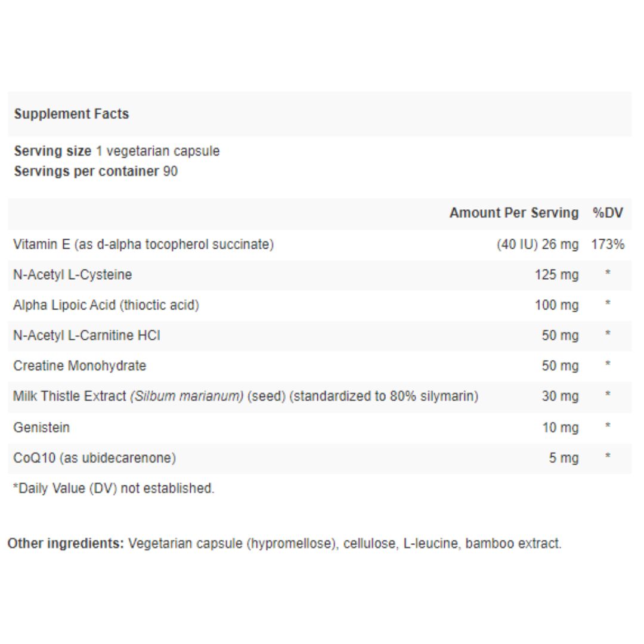The height and width of the screenshot is (644, 644).
Task: Select the Milk Thistle Extract row
Action: (x=320, y=397)
